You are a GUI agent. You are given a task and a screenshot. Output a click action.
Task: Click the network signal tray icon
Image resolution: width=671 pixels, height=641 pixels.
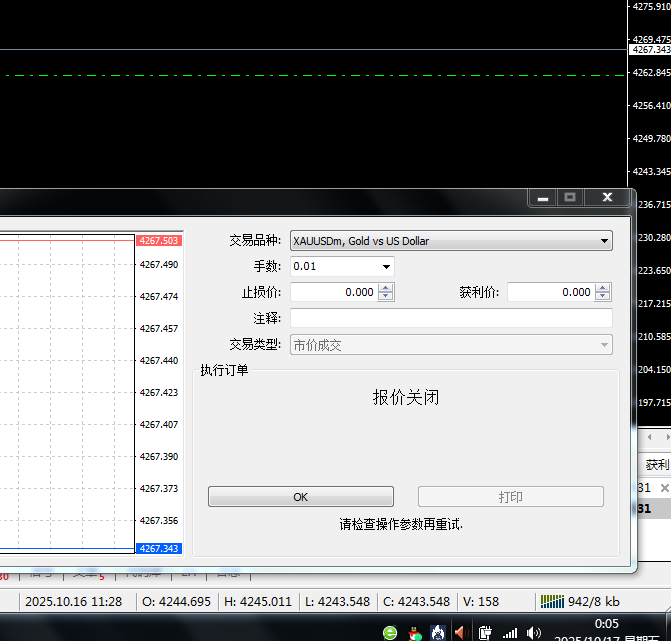(510, 632)
